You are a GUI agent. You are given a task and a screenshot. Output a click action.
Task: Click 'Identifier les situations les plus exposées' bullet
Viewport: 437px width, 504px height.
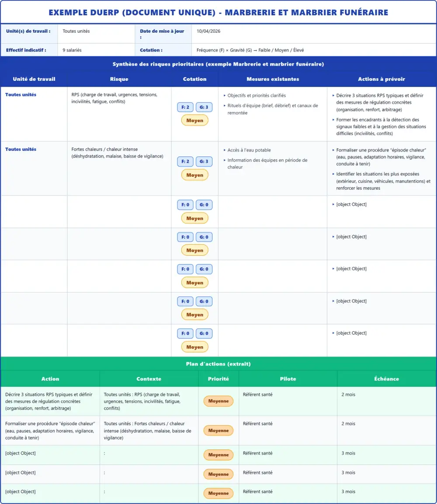click(383, 181)
